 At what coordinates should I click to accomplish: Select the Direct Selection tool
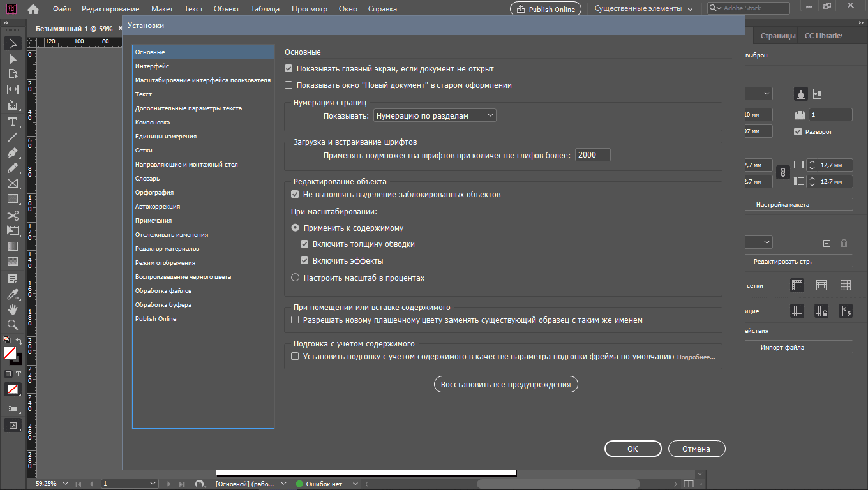13,59
